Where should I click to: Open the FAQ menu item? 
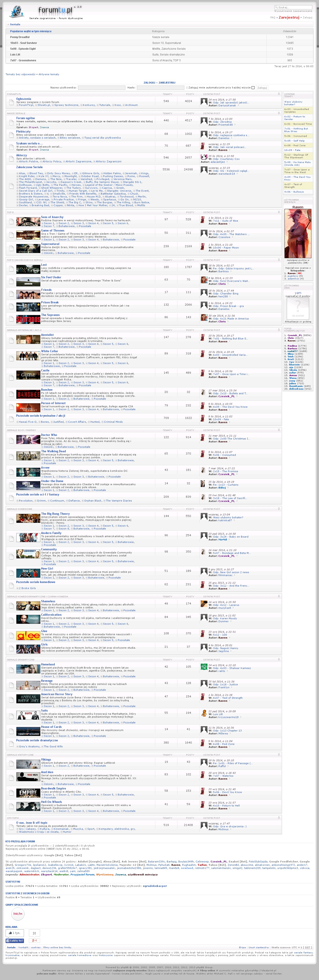point(273,17)
